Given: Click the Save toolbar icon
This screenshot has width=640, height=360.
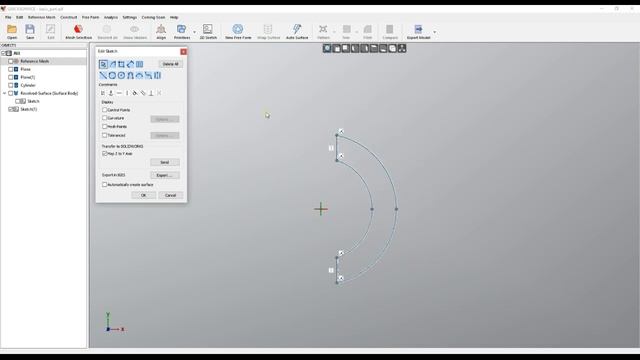Looking at the screenshot, I should pyautogui.click(x=30, y=31).
